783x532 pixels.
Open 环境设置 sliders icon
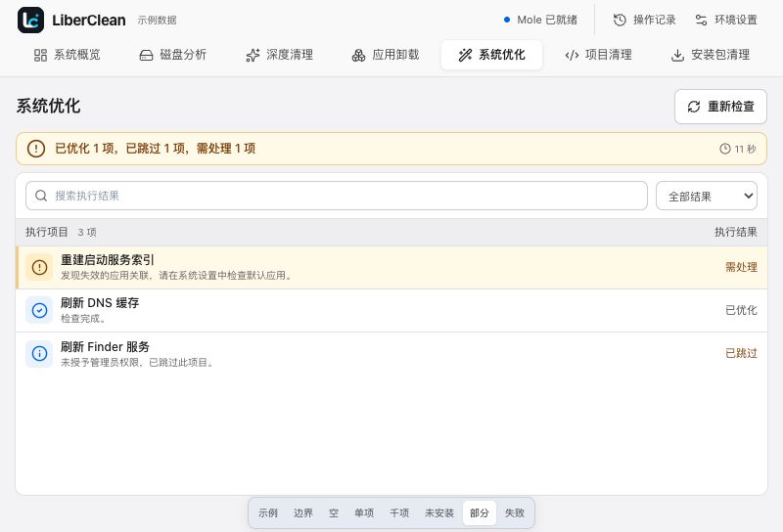pyautogui.click(x=701, y=20)
